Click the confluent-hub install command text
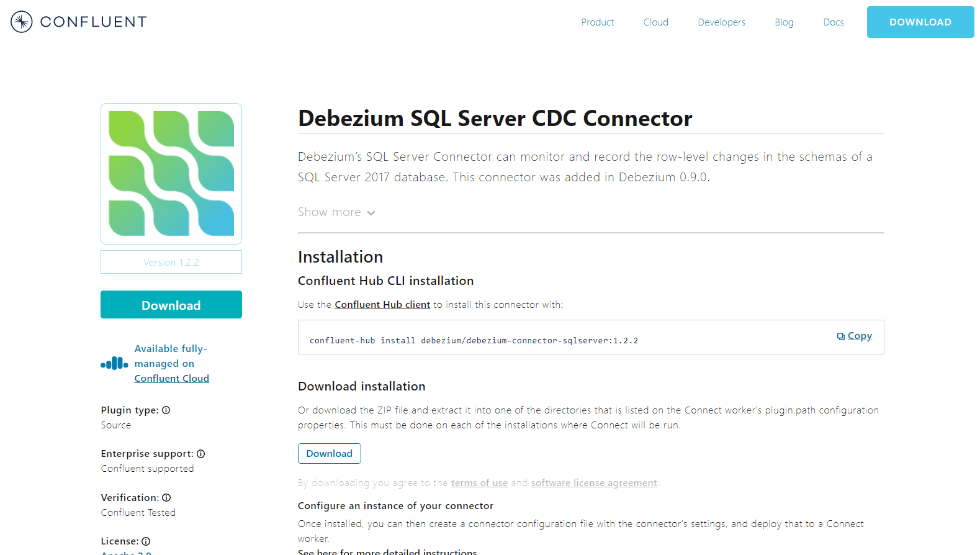Viewport: 980px width, 555px height. [474, 341]
